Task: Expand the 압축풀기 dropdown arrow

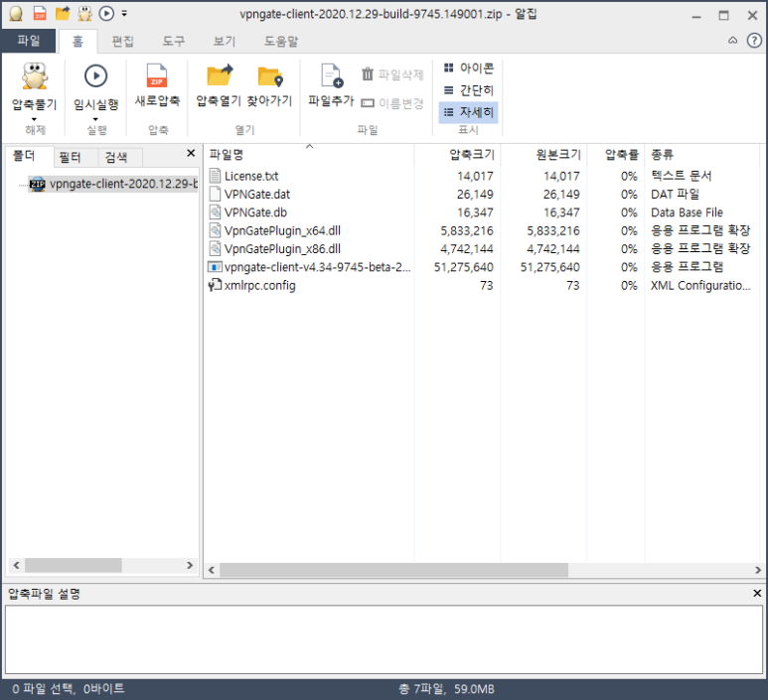Action: point(34,119)
